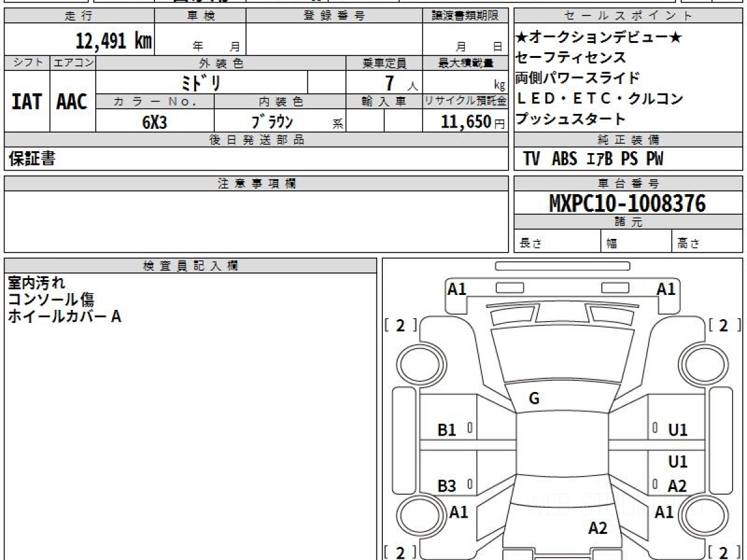Image resolution: width=747 pixels, height=560 pixels.
Task: Click the 両側パワースライド sales point line
Action: tap(578, 78)
